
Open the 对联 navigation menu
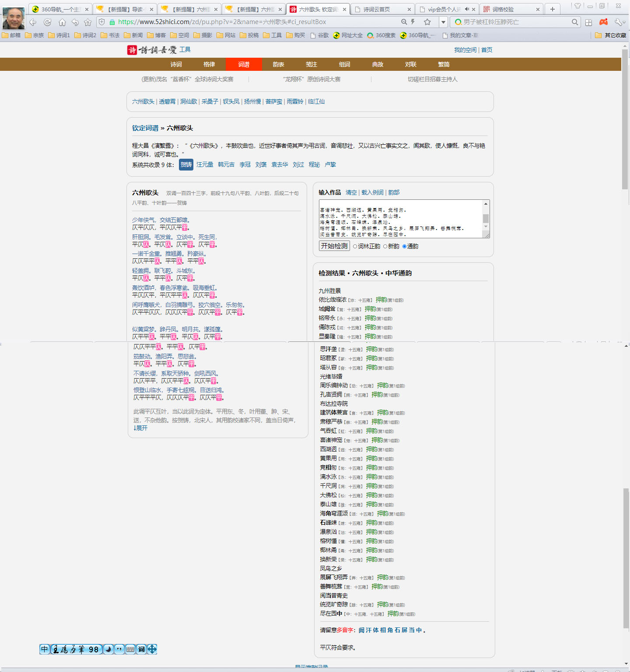(410, 64)
